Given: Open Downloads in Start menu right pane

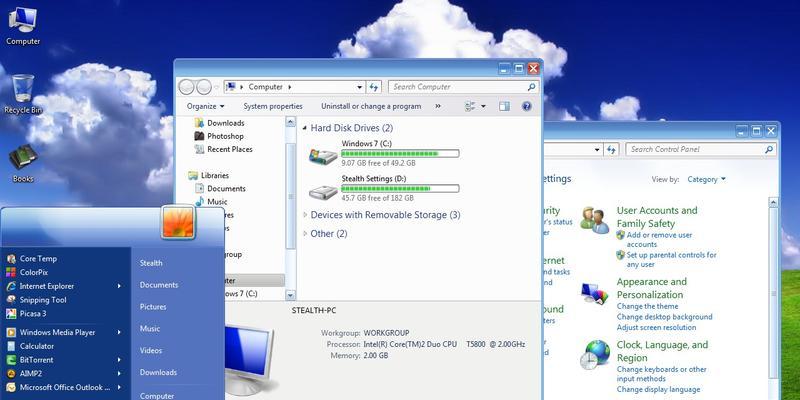Looking at the screenshot, I should (x=159, y=372).
